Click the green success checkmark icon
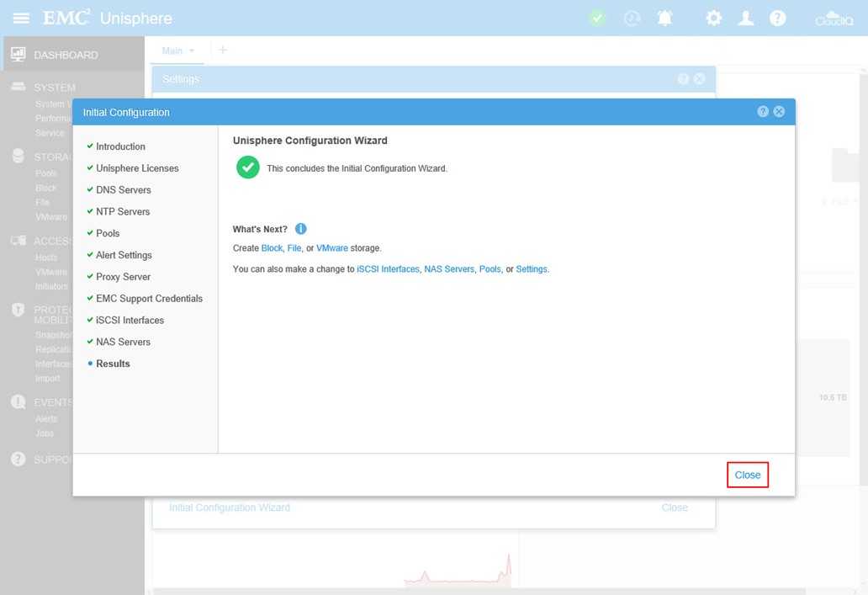Viewport: 868px width, 595px height. click(x=248, y=167)
